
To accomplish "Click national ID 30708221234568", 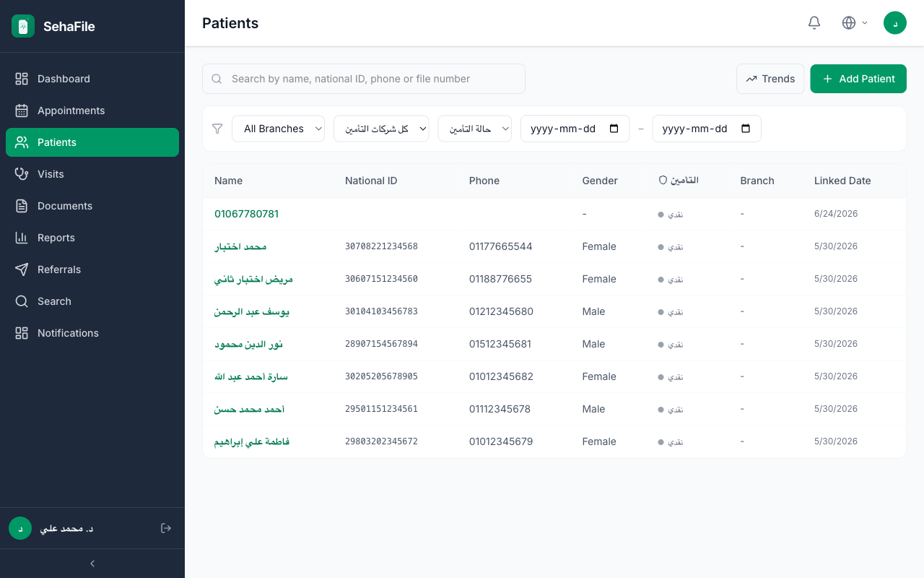I will click(381, 246).
